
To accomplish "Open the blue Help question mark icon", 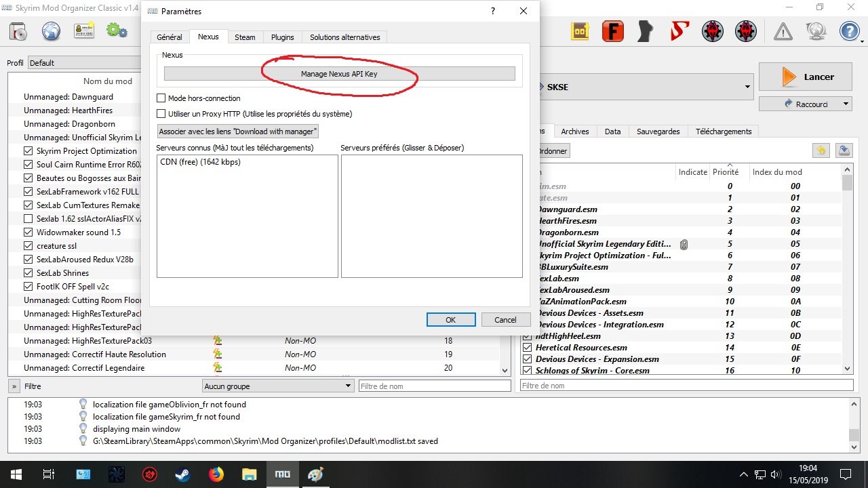I will click(x=849, y=31).
